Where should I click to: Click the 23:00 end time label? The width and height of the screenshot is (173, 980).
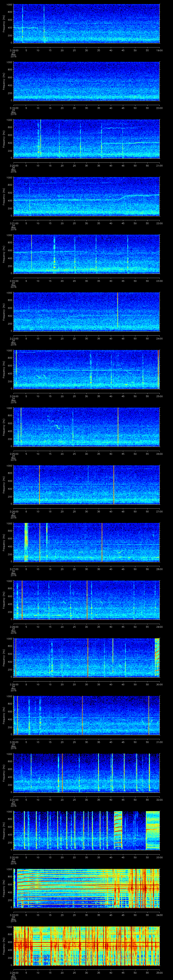[x=160, y=281]
